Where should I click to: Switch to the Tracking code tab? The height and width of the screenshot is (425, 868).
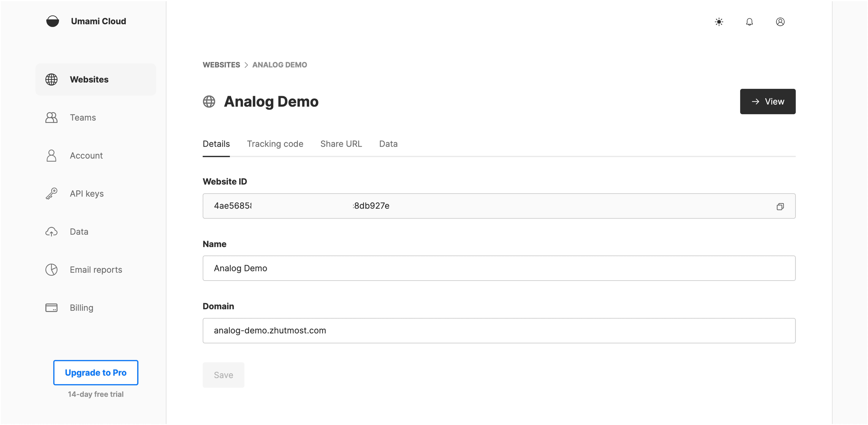tap(275, 144)
